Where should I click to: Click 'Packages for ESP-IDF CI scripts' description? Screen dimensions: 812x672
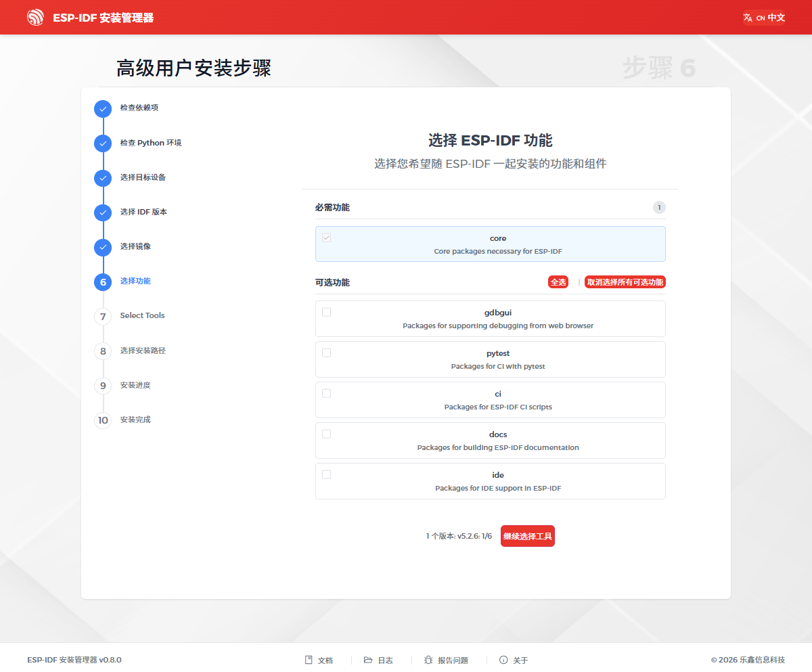[x=498, y=407]
